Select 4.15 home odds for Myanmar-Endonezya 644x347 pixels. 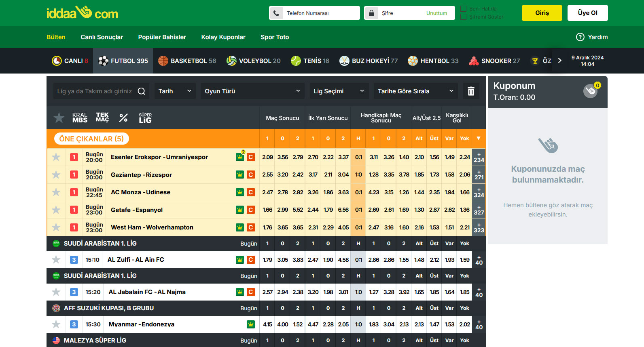pos(267,324)
